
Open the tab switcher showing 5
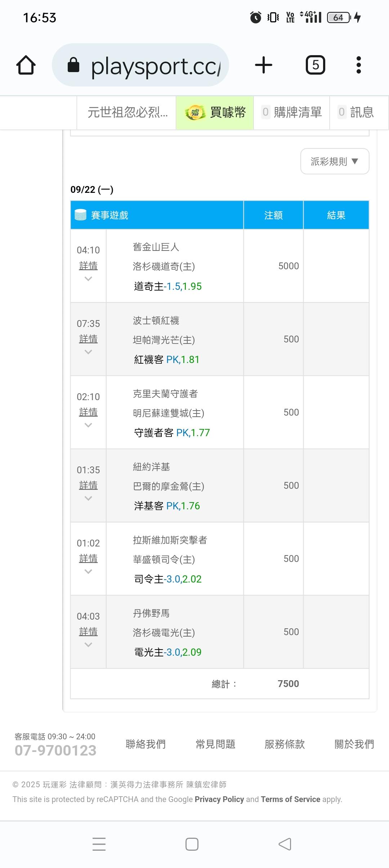click(316, 65)
